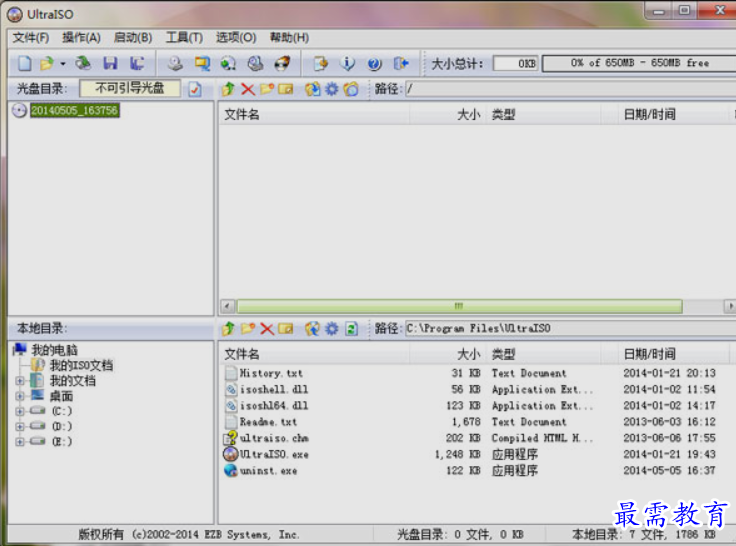The width and height of the screenshot is (736, 546).
Task: Open the 文件(F) menu
Action: tap(31, 38)
